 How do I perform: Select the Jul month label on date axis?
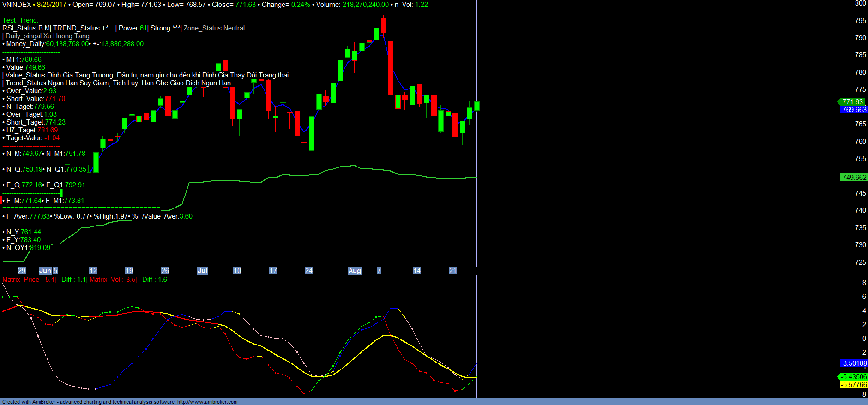pos(202,271)
